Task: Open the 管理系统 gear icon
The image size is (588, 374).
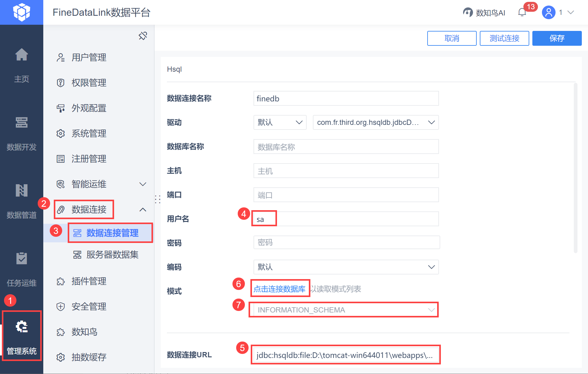Action: (x=22, y=326)
